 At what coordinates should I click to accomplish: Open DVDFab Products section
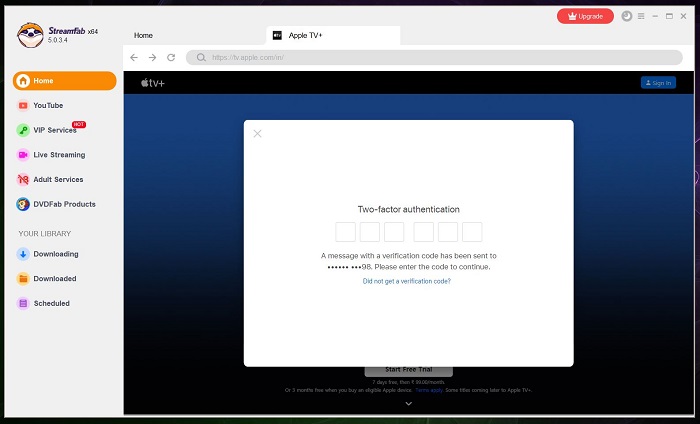click(64, 204)
